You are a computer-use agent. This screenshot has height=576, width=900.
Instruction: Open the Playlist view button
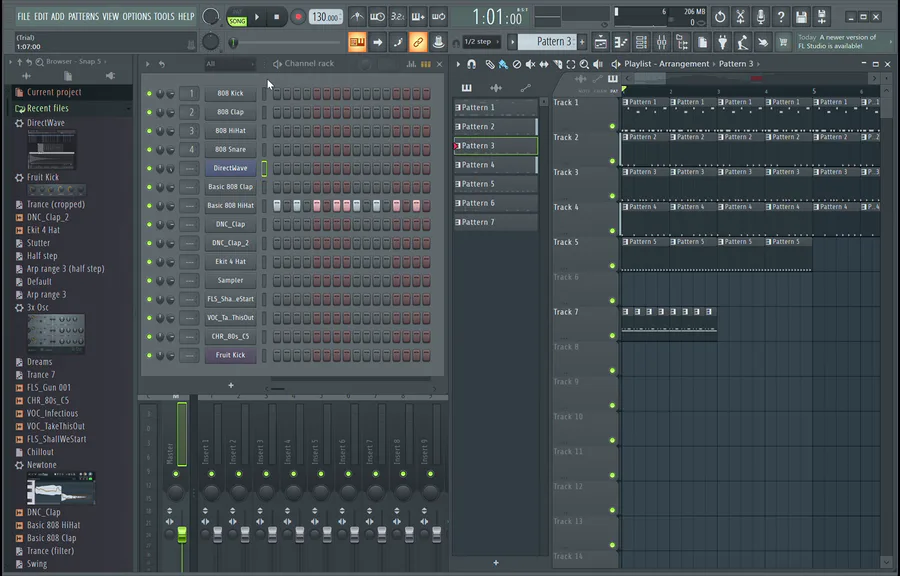click(600, 42)
